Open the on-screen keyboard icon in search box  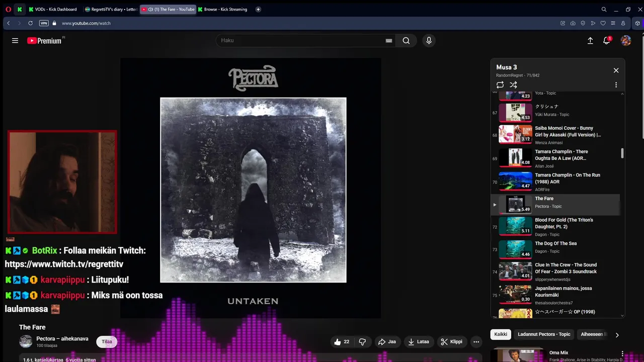tap(388, 41)
